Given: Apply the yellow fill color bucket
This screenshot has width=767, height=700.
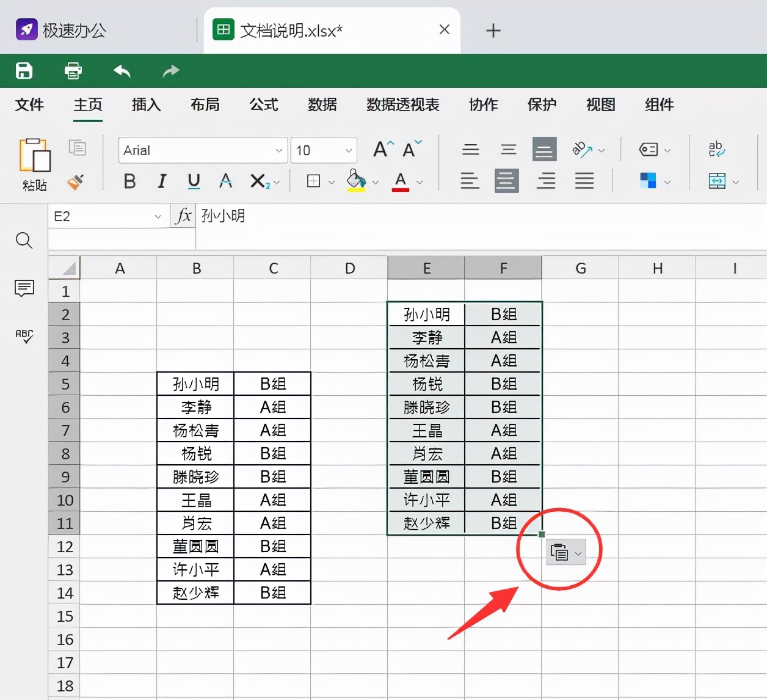Looking at the screenshot, I should [356, 181].
